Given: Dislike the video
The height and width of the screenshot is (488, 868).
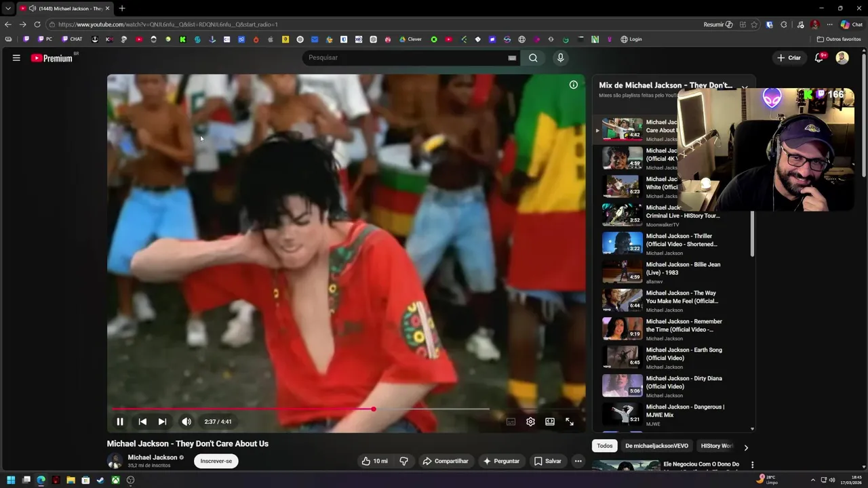Looking at the screenshot, I should click(x=404, y=461).
